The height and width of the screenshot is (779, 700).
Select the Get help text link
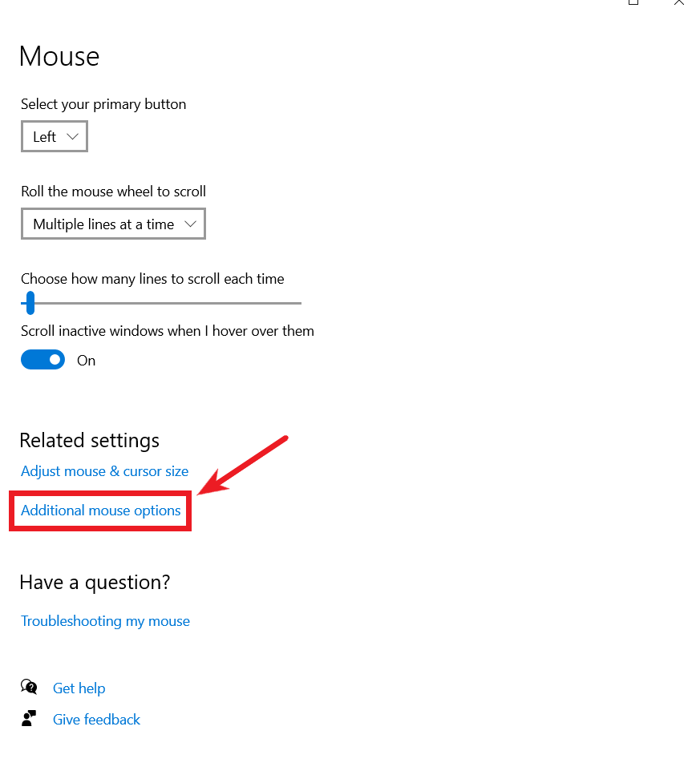79,688
